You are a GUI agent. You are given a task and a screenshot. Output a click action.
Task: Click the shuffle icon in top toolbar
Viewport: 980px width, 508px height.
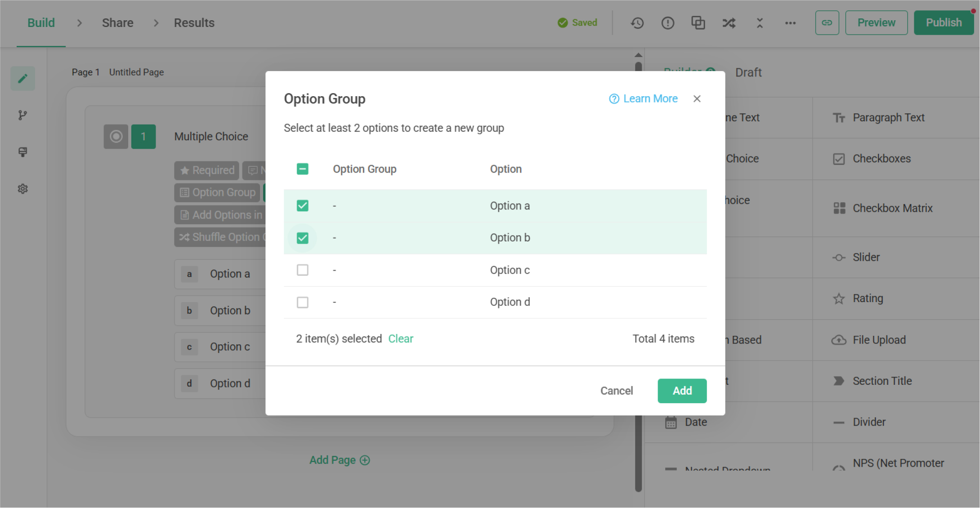(729, 23)
